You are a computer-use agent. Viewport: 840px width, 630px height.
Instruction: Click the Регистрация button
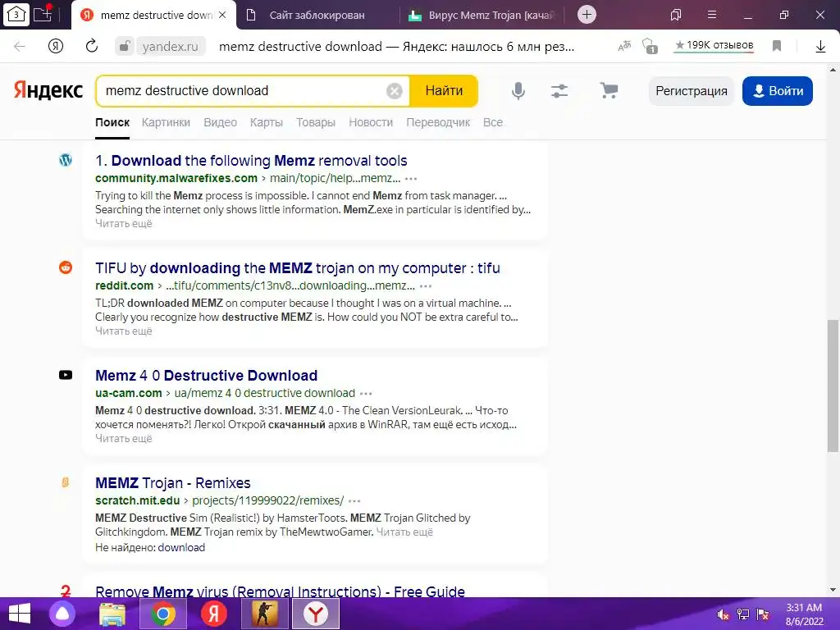691,91
